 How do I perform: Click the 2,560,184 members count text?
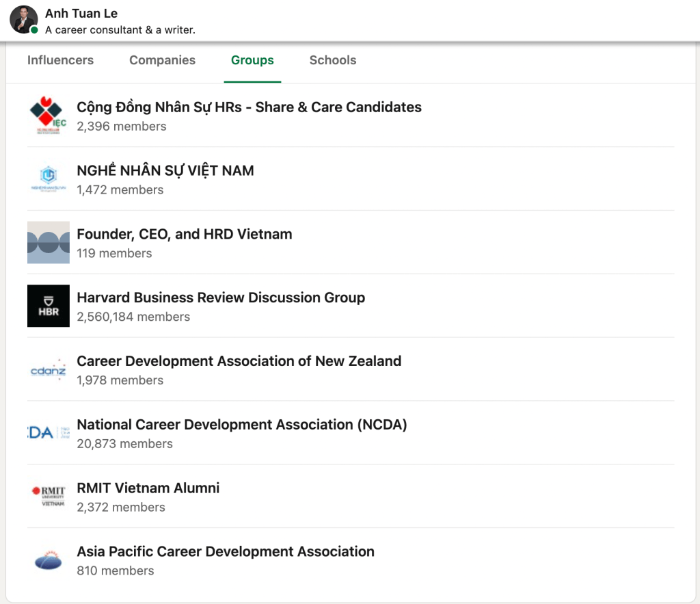tap(133, 317)
